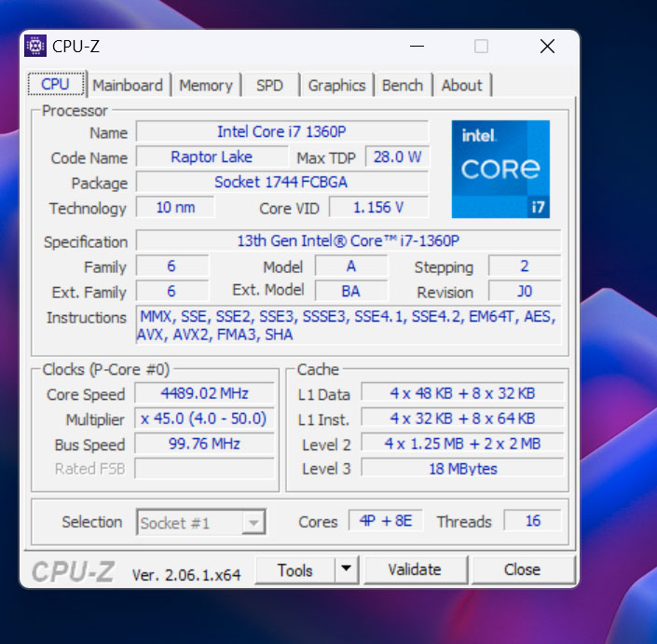Image resolution: width=657 pixels, height=644 pixels.
Task: Click the Ext. Family value '6'
Action: pos(171,291)
